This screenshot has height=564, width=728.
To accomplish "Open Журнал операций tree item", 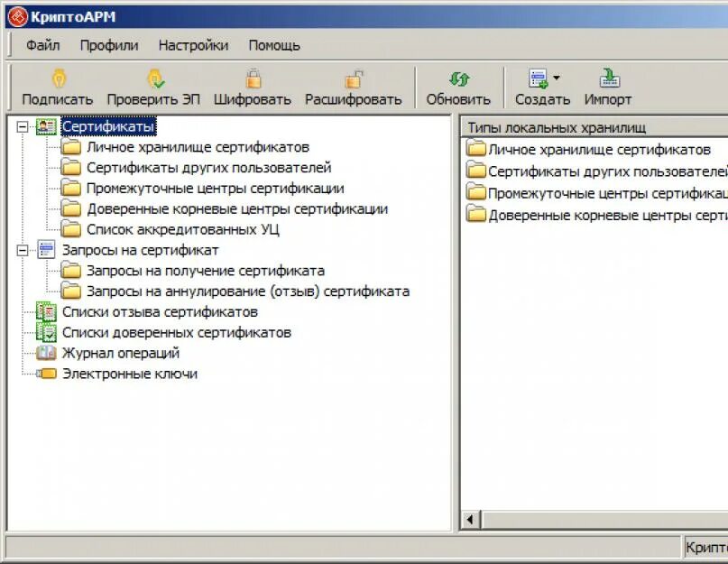I will (121, 353).
